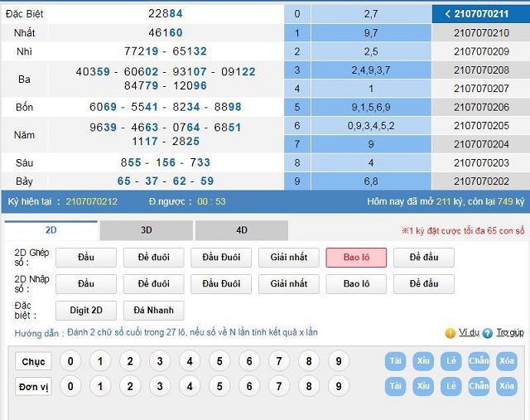Toggle number 0 in the Chục row
This screenshot has width=530, height=420.
coord(70,361)
